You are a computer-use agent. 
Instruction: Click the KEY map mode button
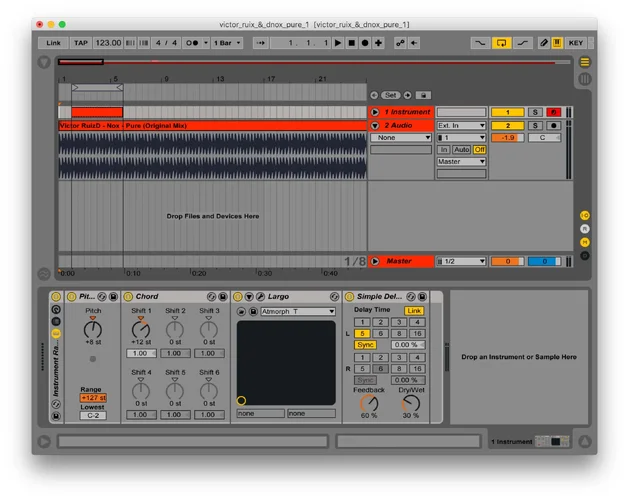pyautogui.click(x=576, y=43)
